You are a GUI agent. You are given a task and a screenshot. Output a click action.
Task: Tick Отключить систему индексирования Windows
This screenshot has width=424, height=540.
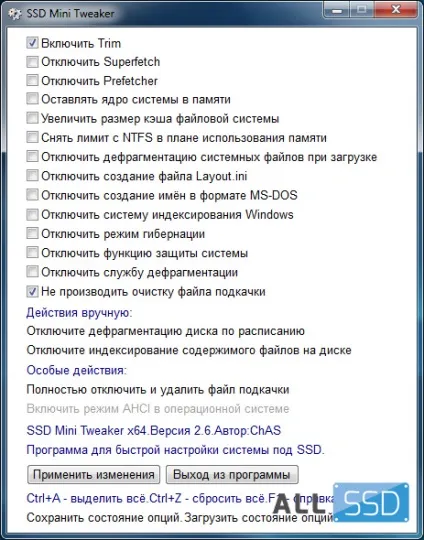[32, 215]
